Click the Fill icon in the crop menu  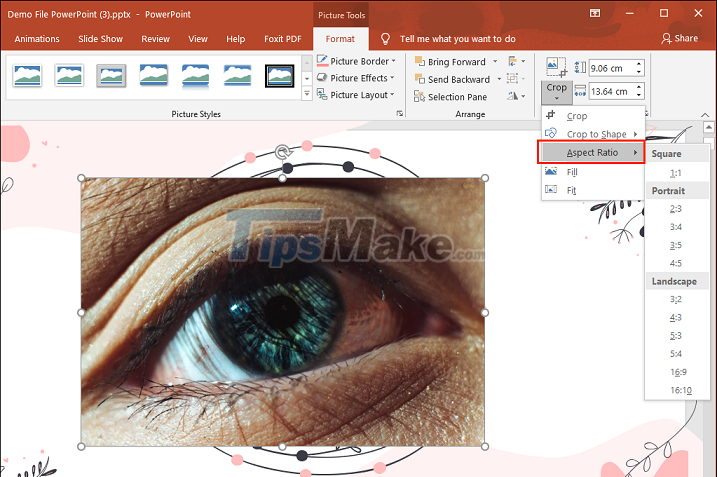pos(551,171)
